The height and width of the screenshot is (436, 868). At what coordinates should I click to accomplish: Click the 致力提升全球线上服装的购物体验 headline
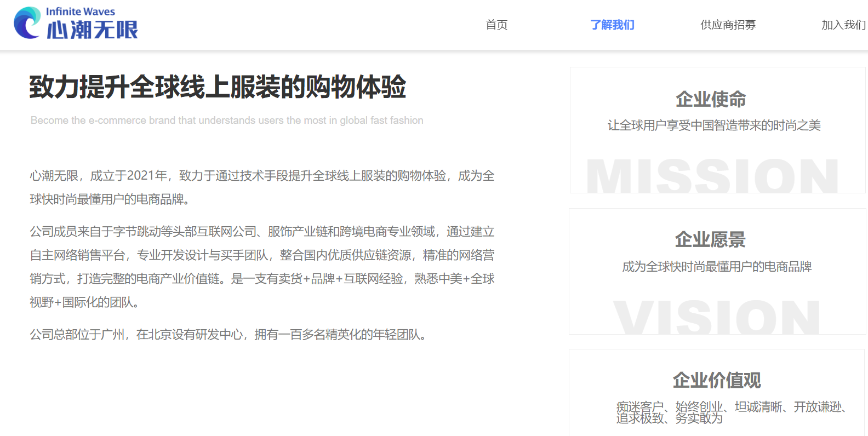(218, 87)
